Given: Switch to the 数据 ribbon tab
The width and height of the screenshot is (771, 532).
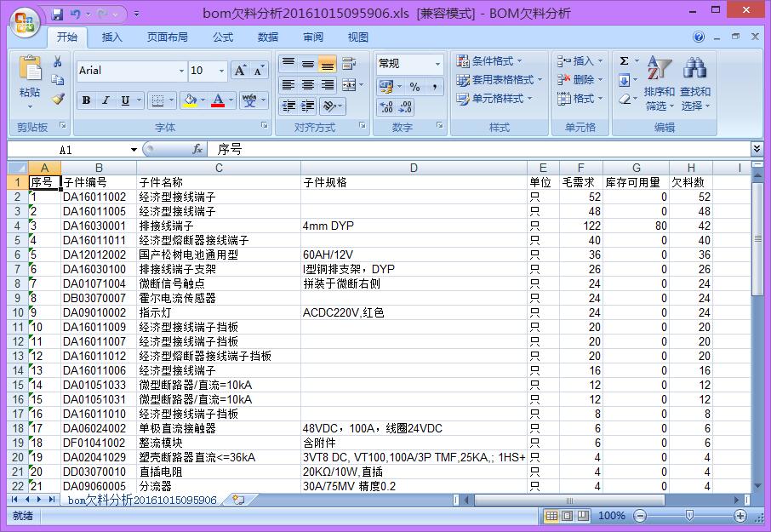Looking at the screenshot, I should click(x=266, y=37).
